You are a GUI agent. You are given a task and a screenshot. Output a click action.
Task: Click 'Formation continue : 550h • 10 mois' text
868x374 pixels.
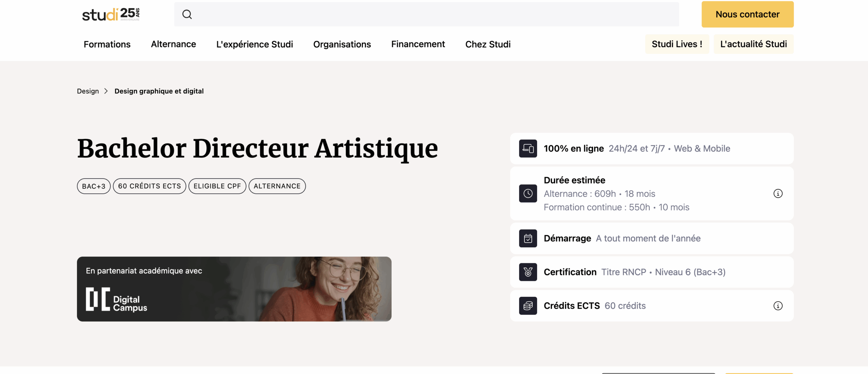[x=616, y=207]
